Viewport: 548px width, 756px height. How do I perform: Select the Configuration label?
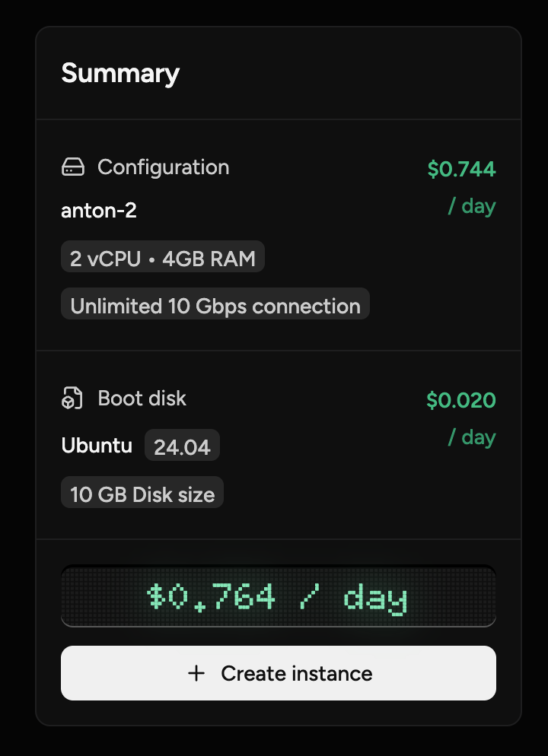[163, 167]
